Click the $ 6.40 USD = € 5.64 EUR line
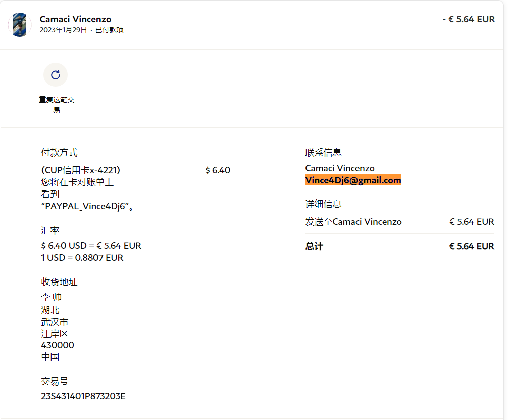The width and height of the screenshot is (510, 420). [91, 246]
